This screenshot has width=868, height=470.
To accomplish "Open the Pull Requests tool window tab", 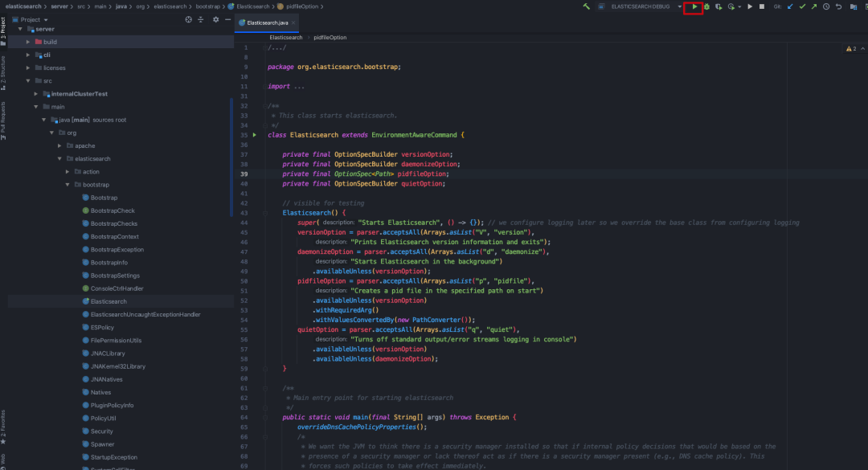I will [3, 121].
